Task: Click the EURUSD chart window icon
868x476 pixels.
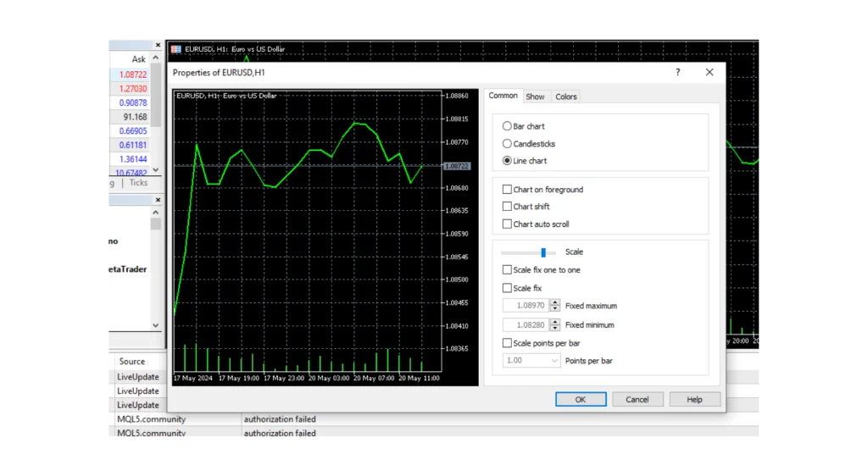Action: pyautogui.click(x=176, y=49)
